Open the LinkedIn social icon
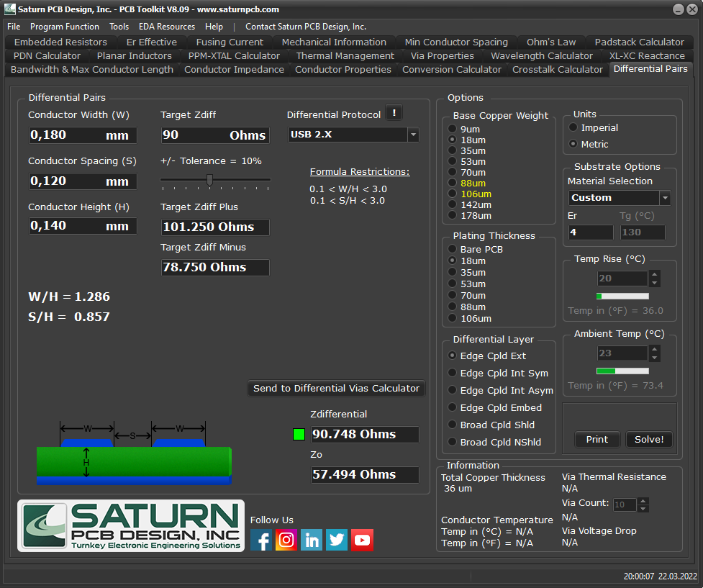Image resolution: width=703 pixels, height=588 pixels. pos(311,540)
